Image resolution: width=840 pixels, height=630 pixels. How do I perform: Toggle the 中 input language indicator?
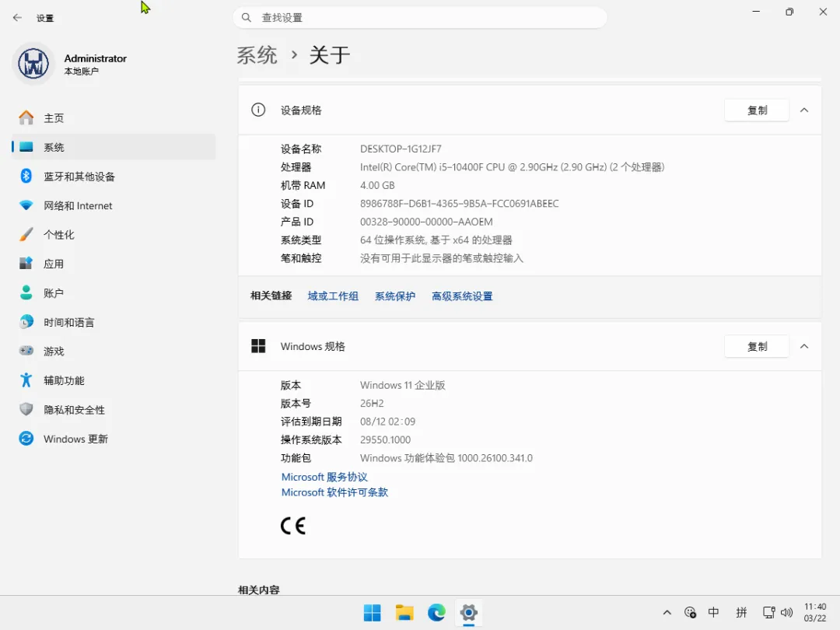(x=713, y=612)
